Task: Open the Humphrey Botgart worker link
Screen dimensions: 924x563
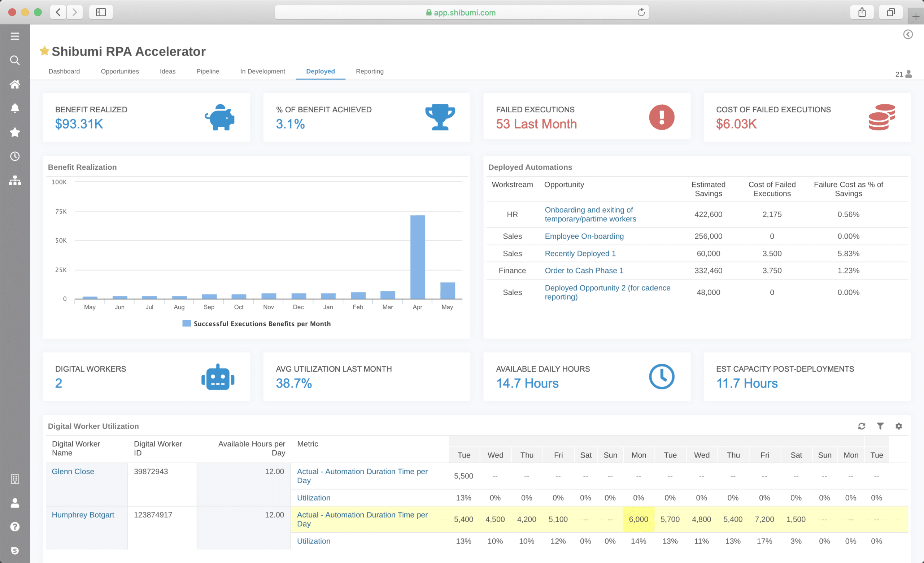Action: [83, 515]
